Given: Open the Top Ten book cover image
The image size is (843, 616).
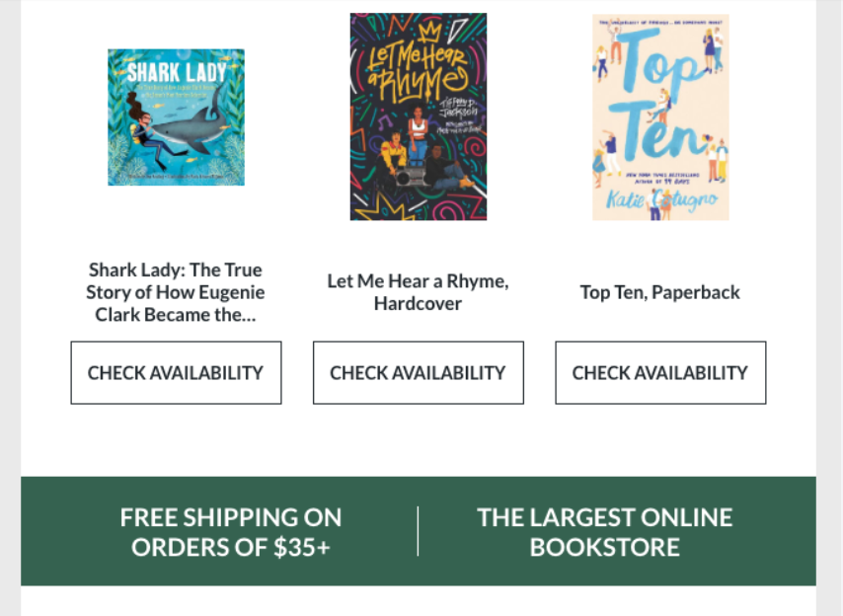Looking at the screenshot, I should [660, 117].
